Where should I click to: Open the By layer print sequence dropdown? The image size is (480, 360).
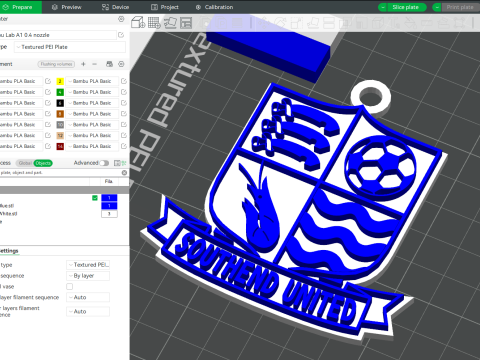click(x=88, y=276)
